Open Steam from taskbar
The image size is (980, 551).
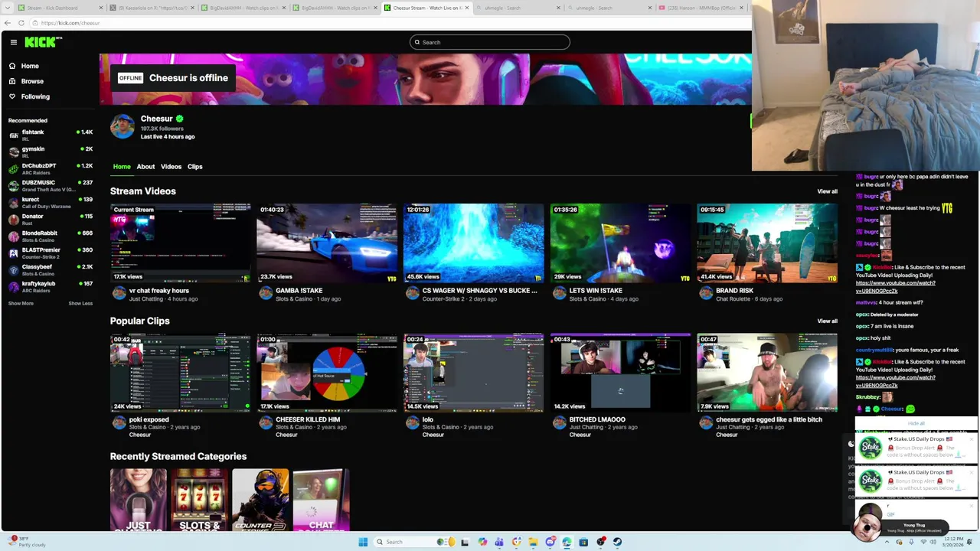pyautogui.click(x=618, y=542)
